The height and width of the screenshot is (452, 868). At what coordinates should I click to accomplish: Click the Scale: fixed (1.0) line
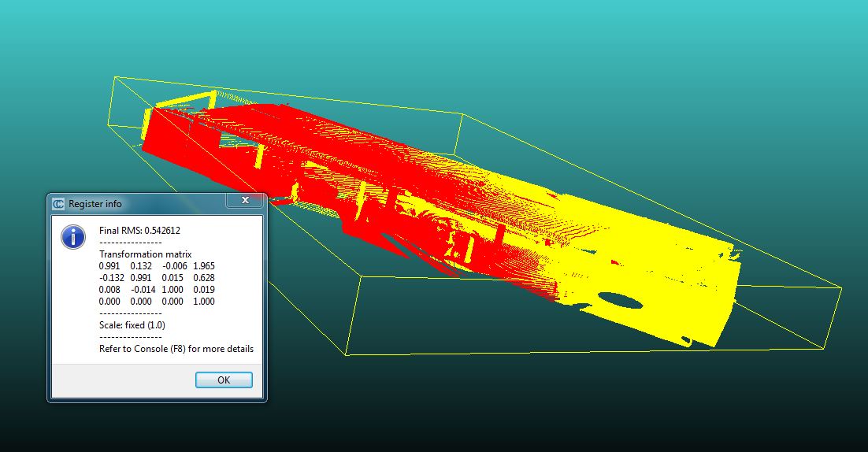pyautogui.click(x=132, y=325)
